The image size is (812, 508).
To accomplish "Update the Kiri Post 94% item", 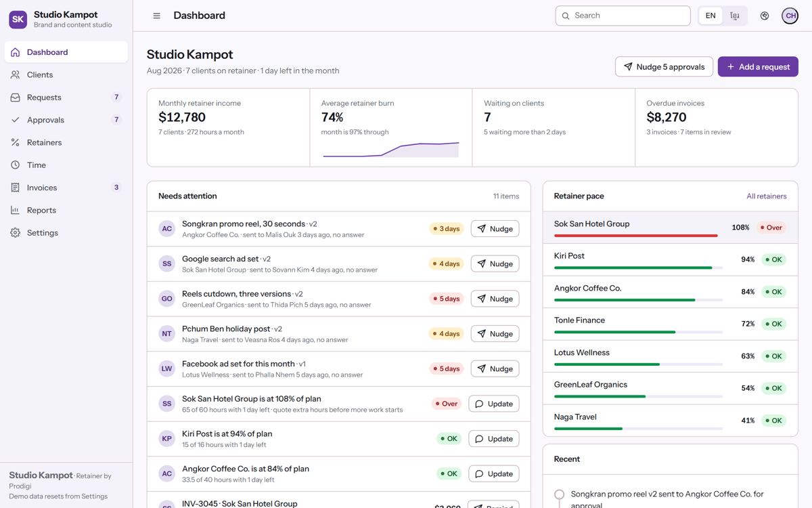I will tap(494, 438).
